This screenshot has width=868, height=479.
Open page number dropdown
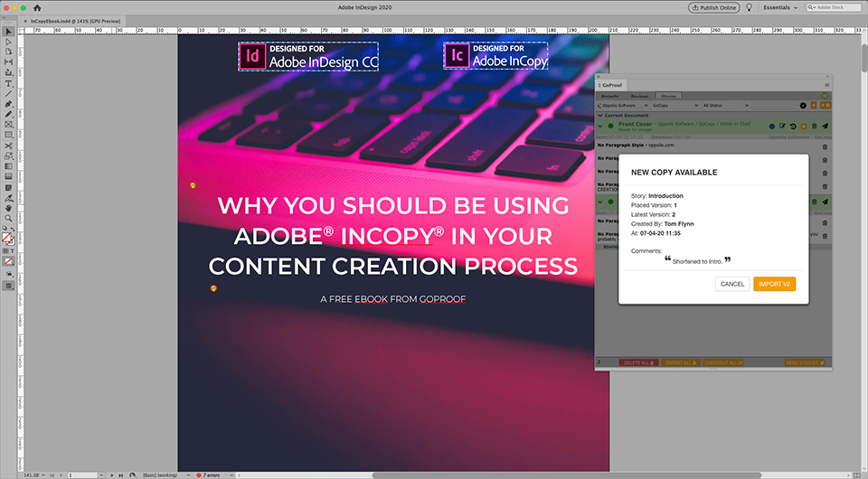pos(101,475)
